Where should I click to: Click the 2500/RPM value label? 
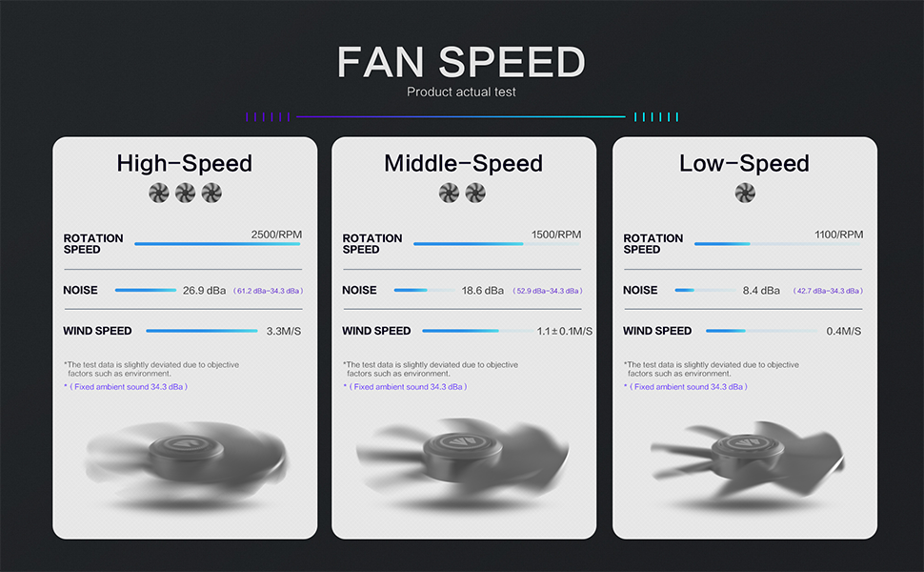coord(276,235)
